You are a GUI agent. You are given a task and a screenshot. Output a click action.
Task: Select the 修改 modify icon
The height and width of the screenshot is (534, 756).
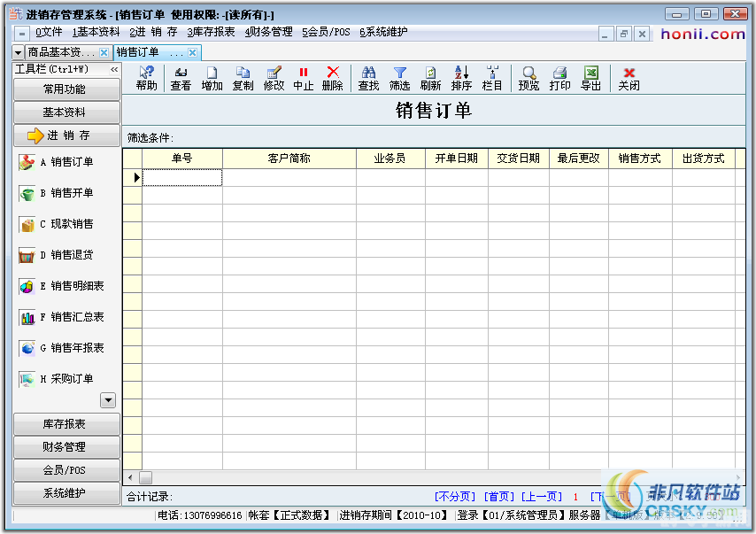point(273,76)
